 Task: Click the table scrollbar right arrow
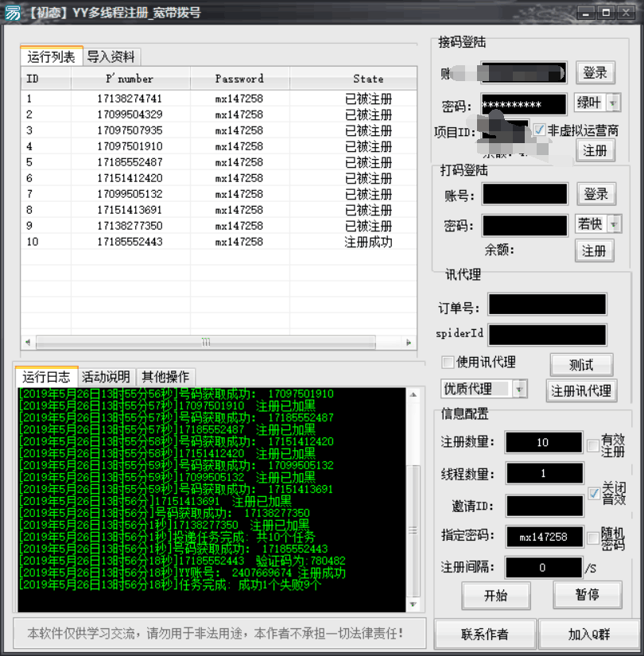pyautogui.click(x=409, y=342)
